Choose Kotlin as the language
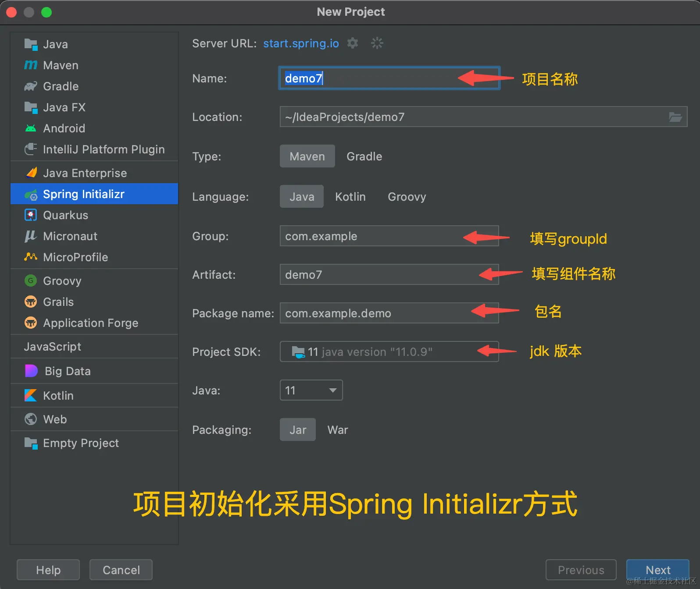Screen dimensions: 700x589 click(350, 197)
